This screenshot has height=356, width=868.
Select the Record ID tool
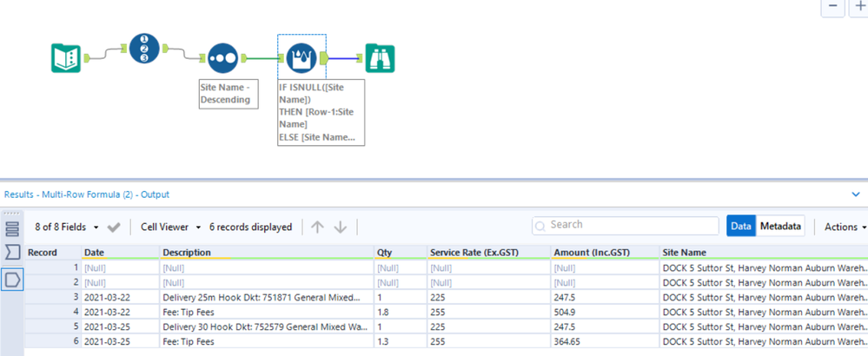coord(144,48)
